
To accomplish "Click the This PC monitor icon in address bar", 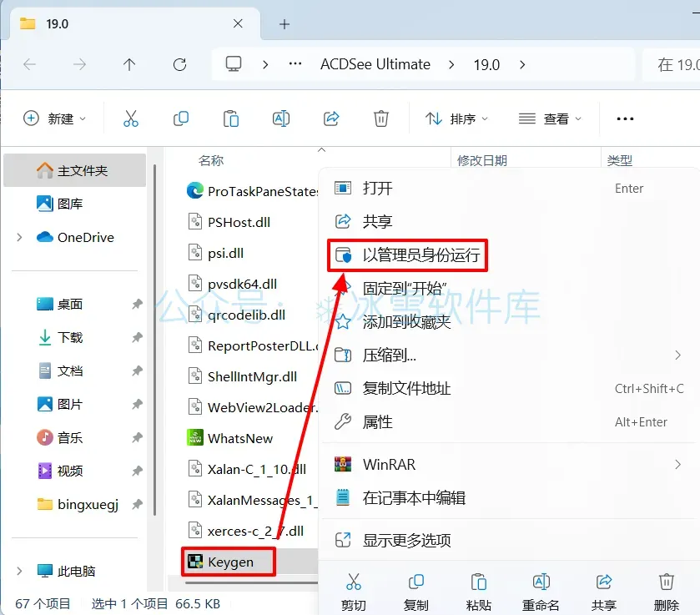I will (234, 64).
